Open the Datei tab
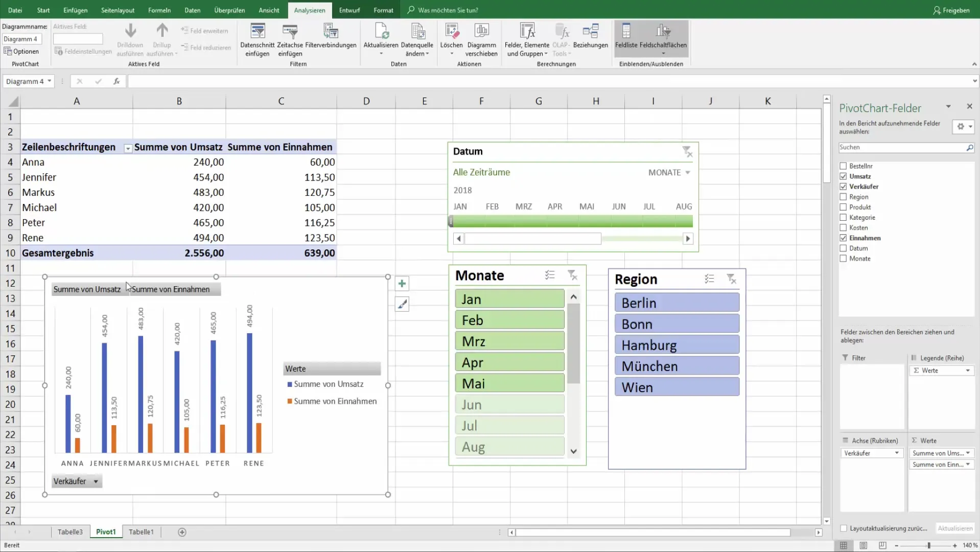Image resolution: width=980 pixels, height=552 pixels. 15,10
